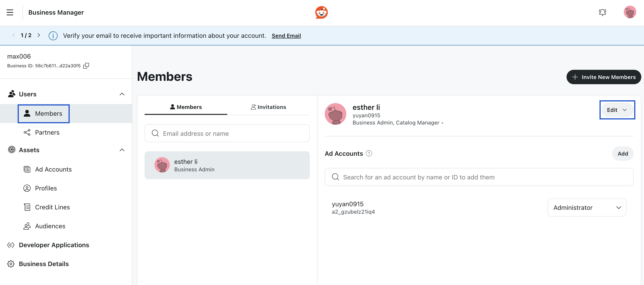Click the plus icon on Invite button
644x285 pixels.
click(x=575, y=77)
